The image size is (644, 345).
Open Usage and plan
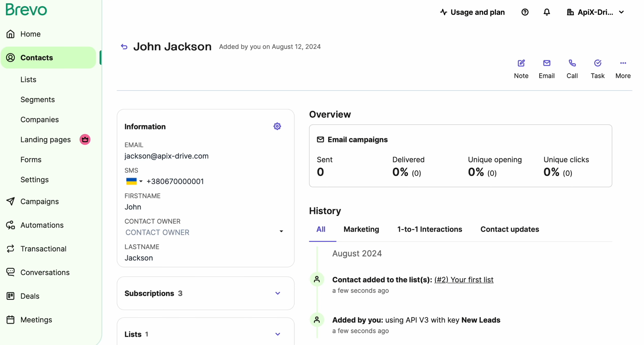(x=472, y=12)
